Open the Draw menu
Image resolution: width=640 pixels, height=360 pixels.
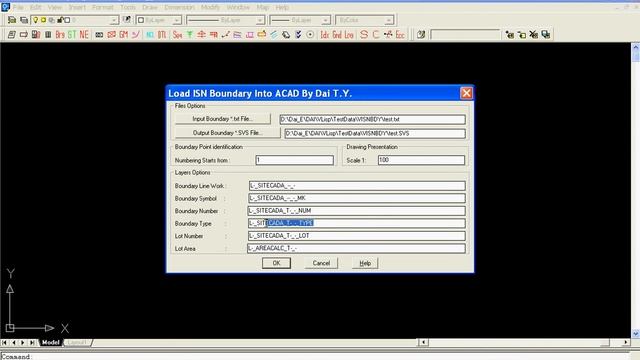150,7
